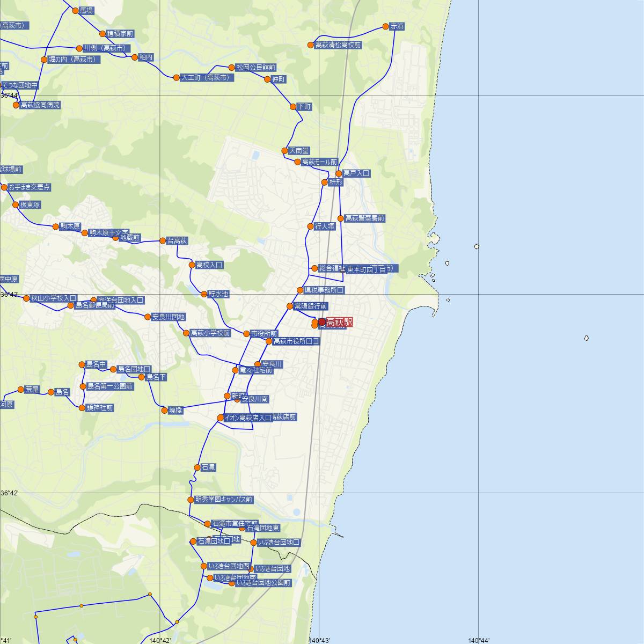Select the 安良川団地 stop label
This screenshot has width=644, height=644.
click(169, 317)
